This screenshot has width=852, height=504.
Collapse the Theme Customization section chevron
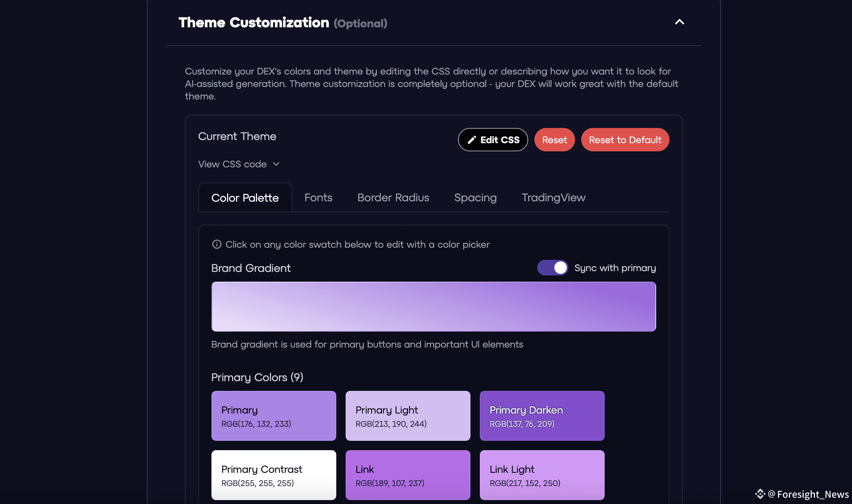[679, 22]
